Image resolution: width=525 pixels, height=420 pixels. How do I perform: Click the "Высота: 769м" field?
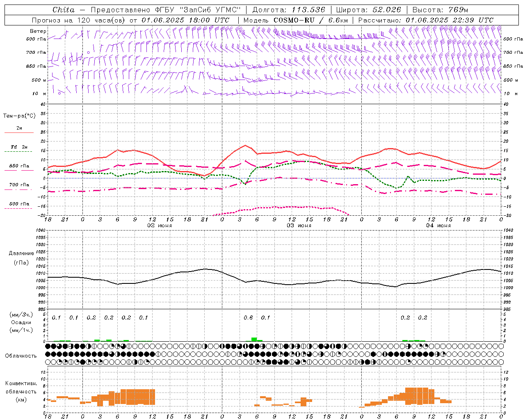click(x=440, y=10)
